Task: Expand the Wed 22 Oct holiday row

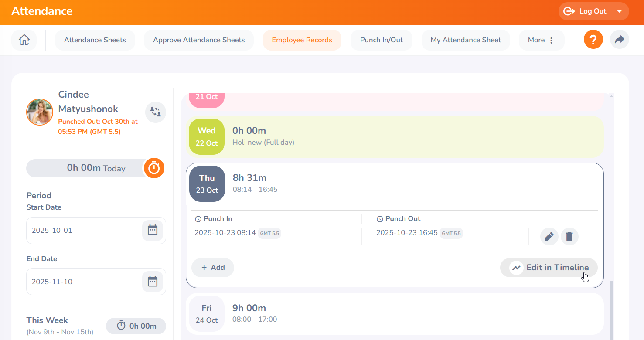Action: tap(395, 136)
